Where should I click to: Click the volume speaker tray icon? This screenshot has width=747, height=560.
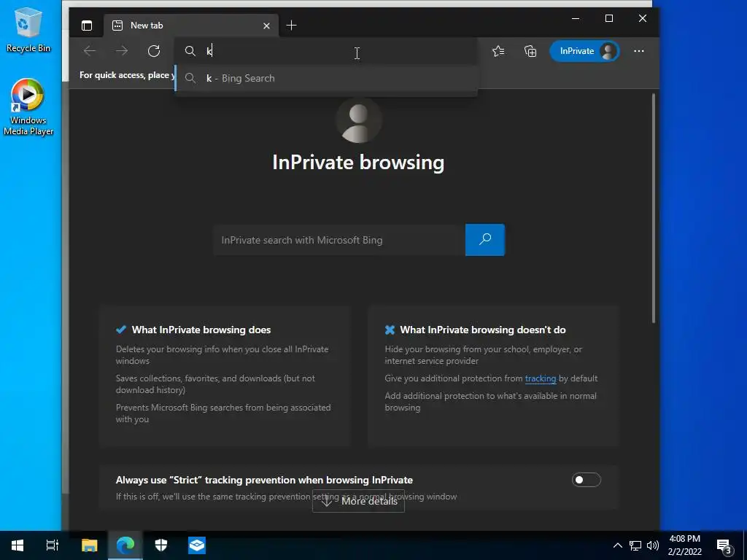pos(653,545)
